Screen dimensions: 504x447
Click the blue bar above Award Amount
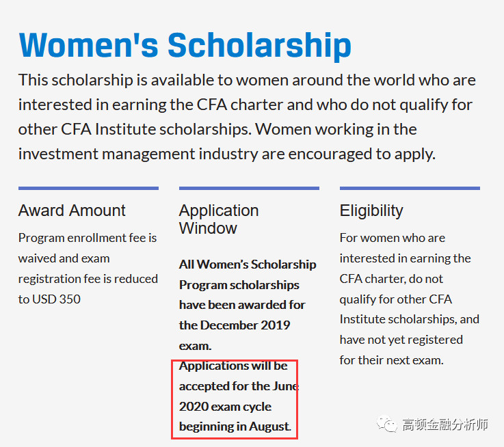tap(88, 189)
